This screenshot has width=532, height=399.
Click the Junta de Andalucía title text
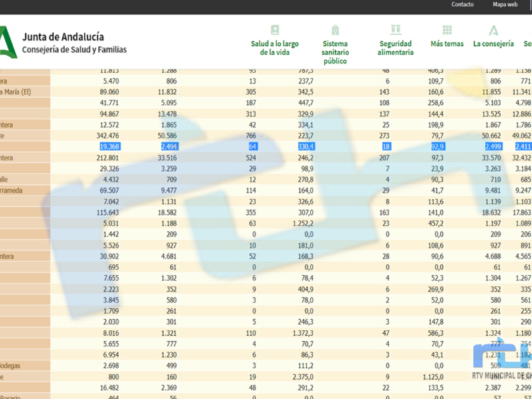[63, 37]
